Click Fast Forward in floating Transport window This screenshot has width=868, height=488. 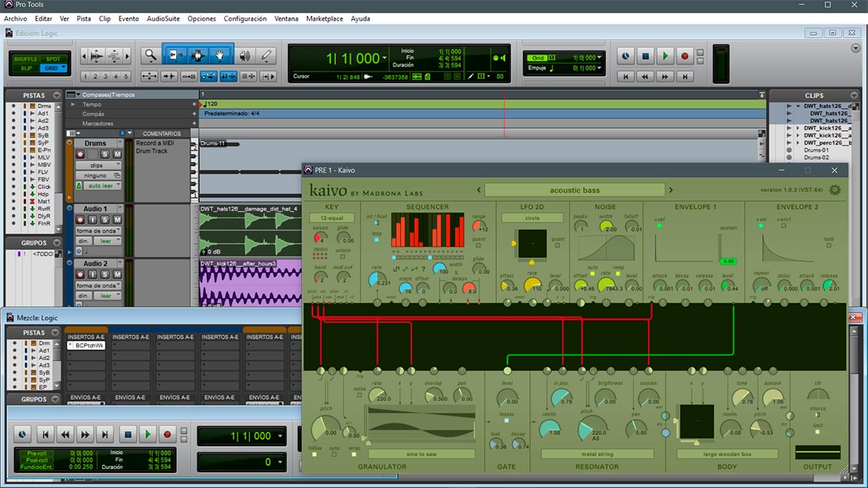[x=85, y=435]
